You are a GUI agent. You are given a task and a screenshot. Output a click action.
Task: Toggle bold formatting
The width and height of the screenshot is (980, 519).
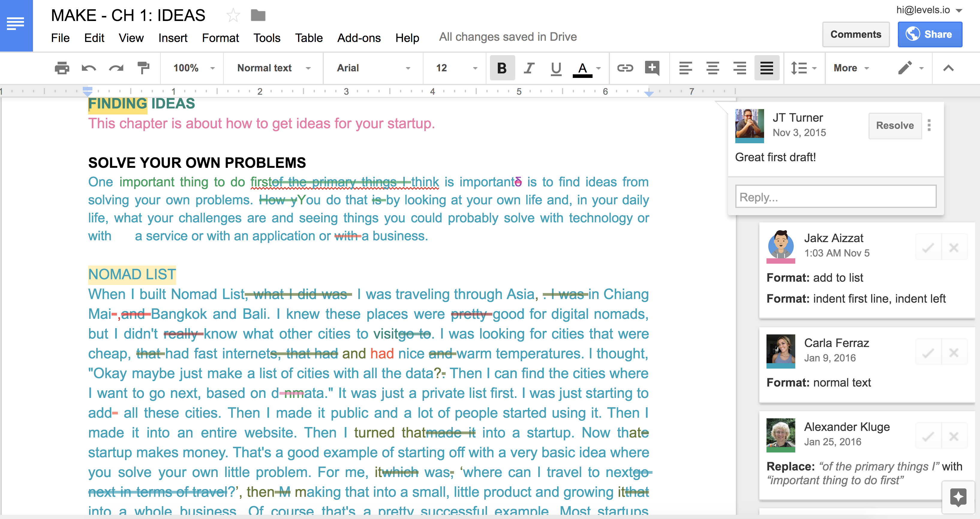coord(502,68)
